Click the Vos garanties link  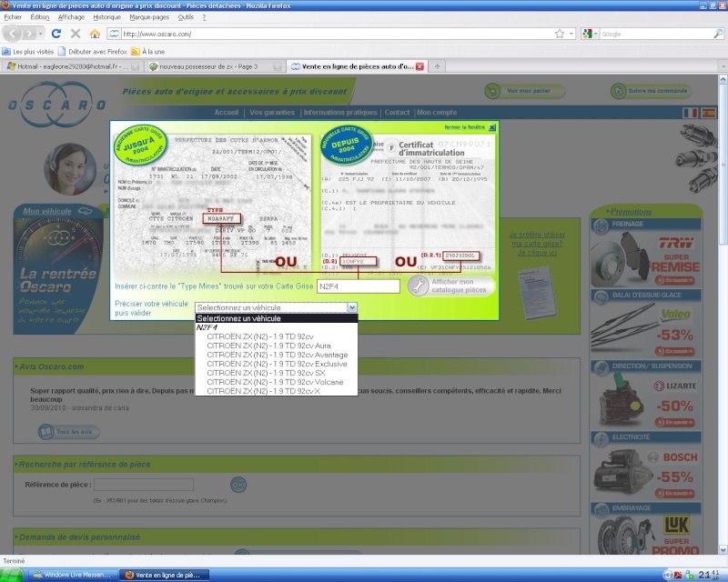(272, 113)
